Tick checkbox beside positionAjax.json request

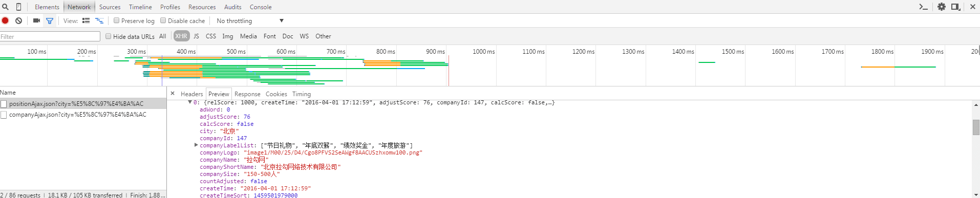click(x=4, y=104)
